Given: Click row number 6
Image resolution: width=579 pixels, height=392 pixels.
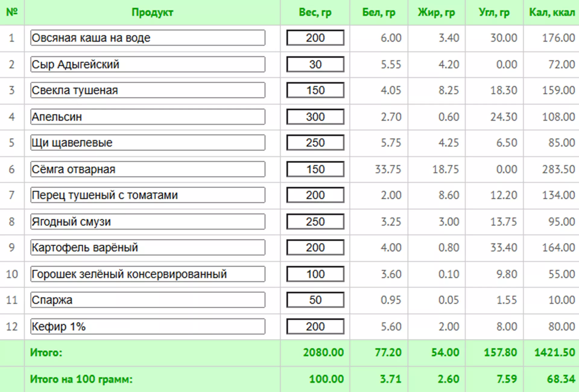Looking at the screenshot, I should click(x=12, y=169).
